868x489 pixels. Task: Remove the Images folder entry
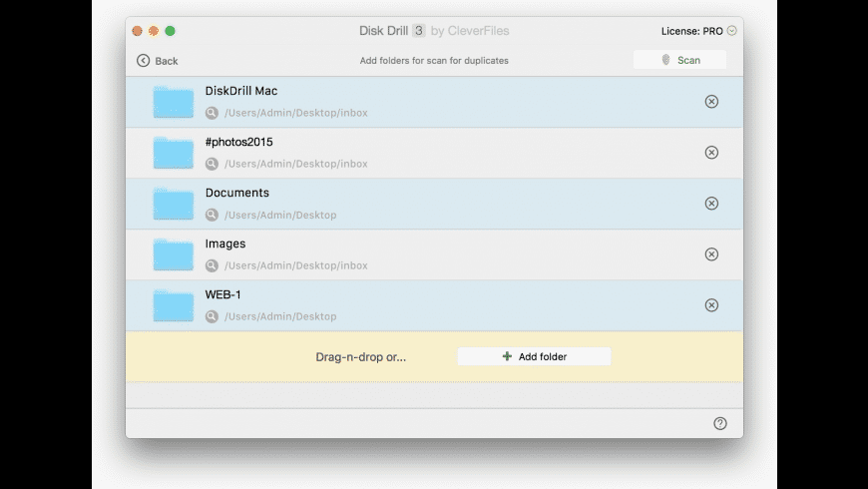711,254
